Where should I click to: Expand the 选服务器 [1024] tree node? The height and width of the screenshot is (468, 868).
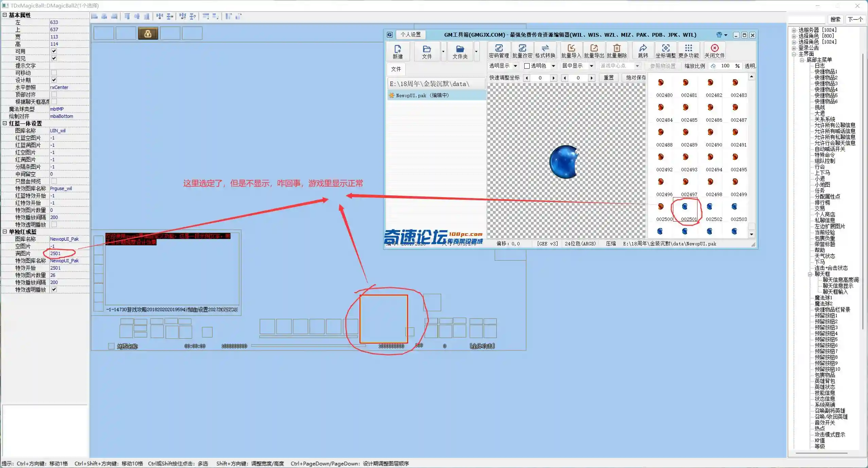pos(794,30)
